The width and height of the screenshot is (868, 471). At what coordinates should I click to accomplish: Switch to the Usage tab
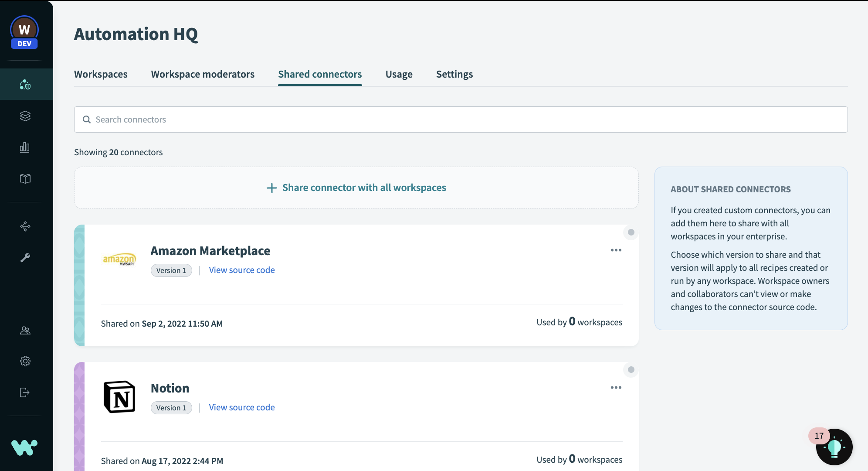[399, 74]
